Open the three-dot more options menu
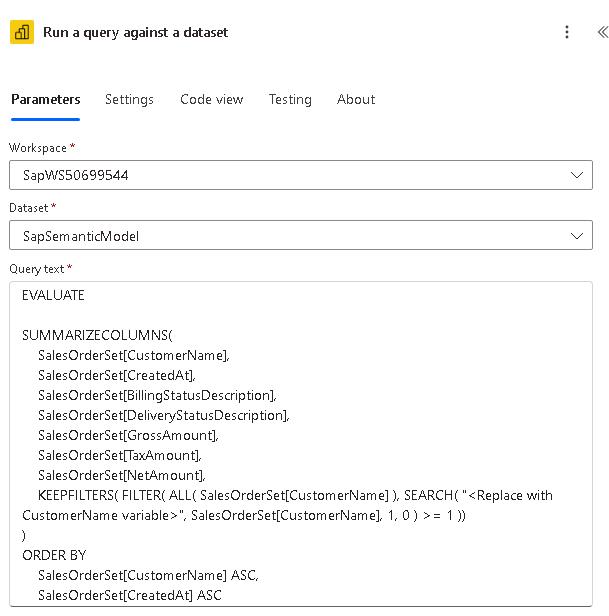Viewport: 609px width, 616px height. [567, 32]
